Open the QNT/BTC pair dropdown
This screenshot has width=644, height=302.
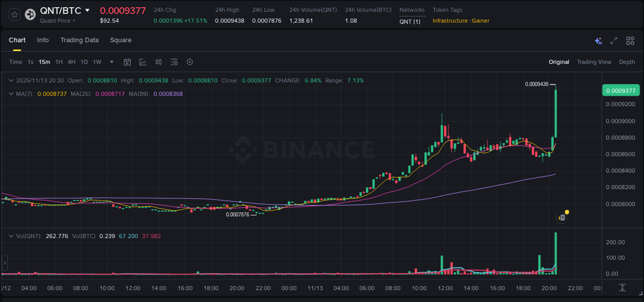[87, 10]
